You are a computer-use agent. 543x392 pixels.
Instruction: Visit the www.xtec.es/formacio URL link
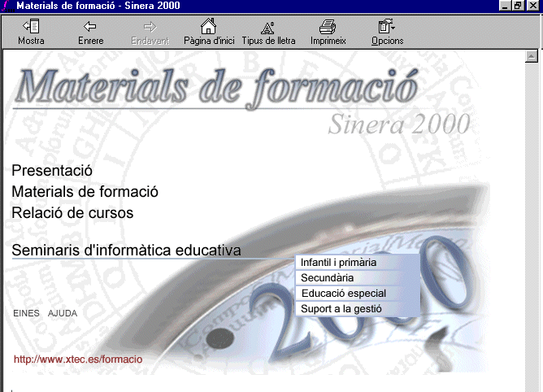pos(78,359)
